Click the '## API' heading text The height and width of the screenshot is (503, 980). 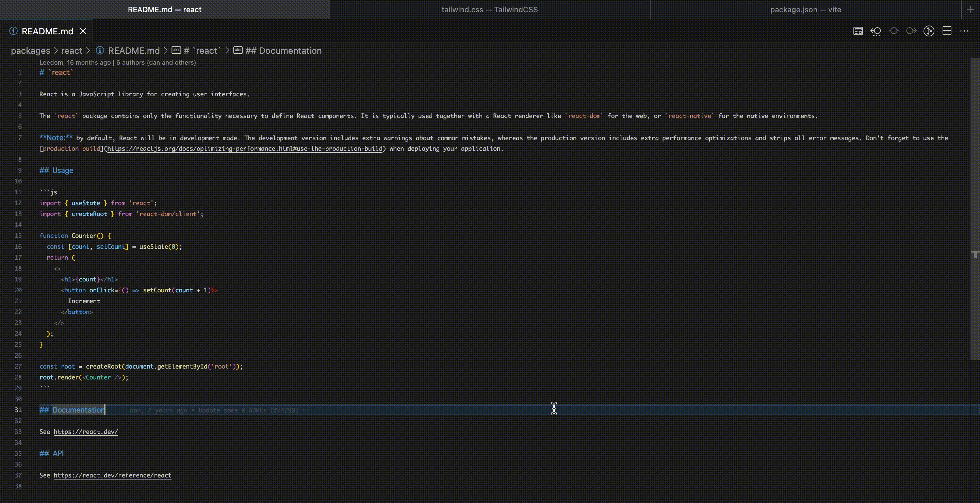click(51, 454)
